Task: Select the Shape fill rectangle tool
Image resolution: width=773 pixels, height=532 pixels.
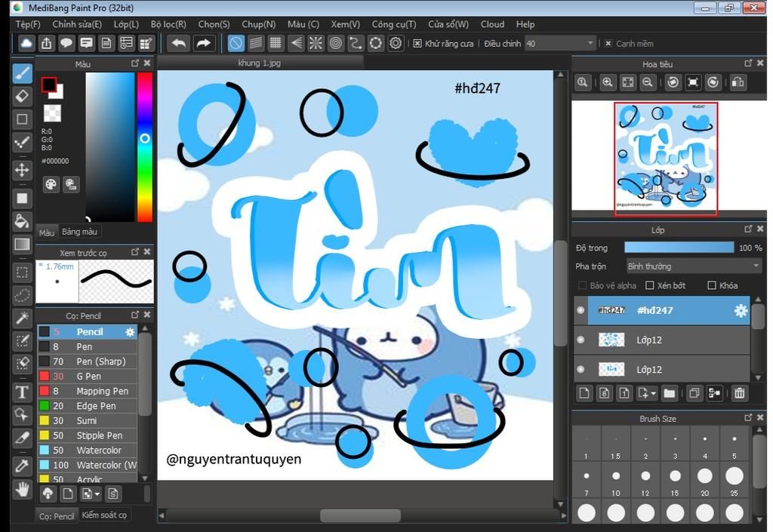Action: click(x=22, y=198)
